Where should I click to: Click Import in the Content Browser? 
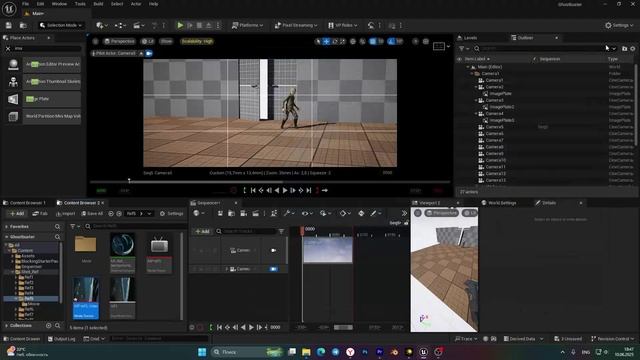(x=66, y=213)
